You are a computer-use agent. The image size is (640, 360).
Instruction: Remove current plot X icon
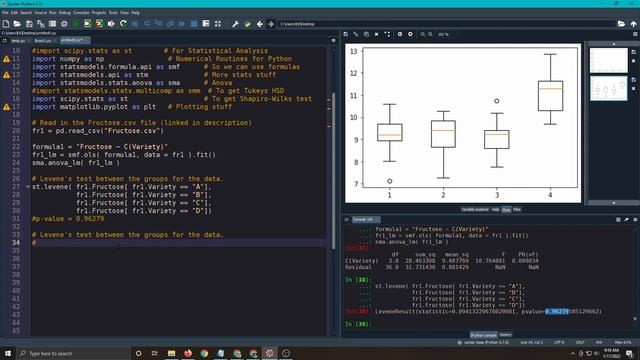(x=376, y=34)
